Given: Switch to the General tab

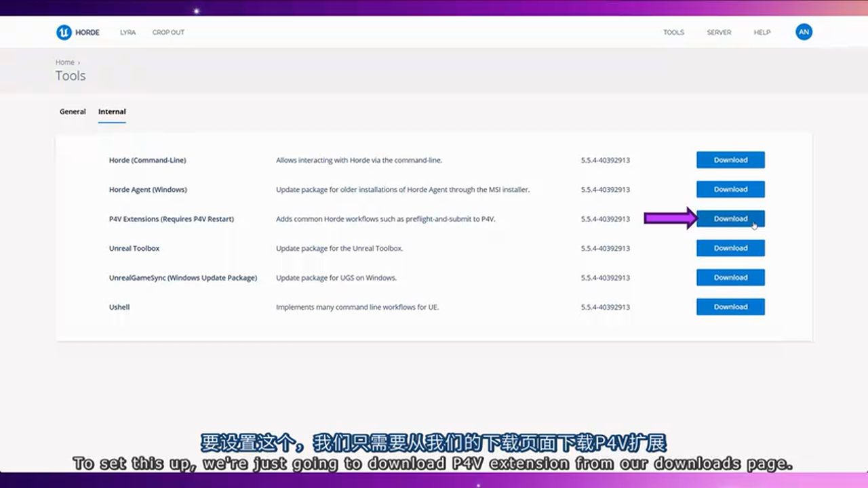Looking at the screenshot, I should coord(73,112).
